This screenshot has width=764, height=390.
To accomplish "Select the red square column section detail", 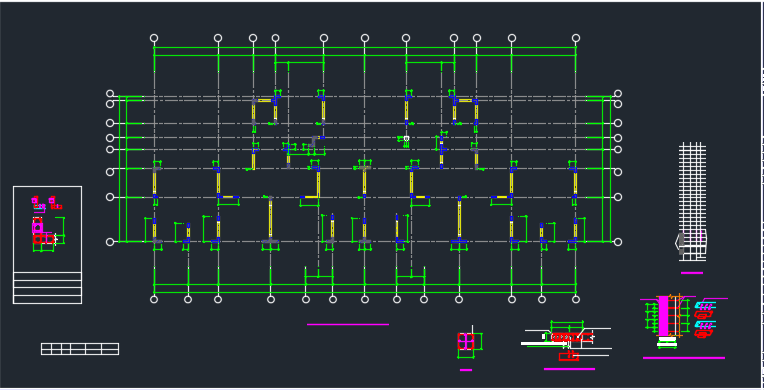I will click(x=466, y=341).
